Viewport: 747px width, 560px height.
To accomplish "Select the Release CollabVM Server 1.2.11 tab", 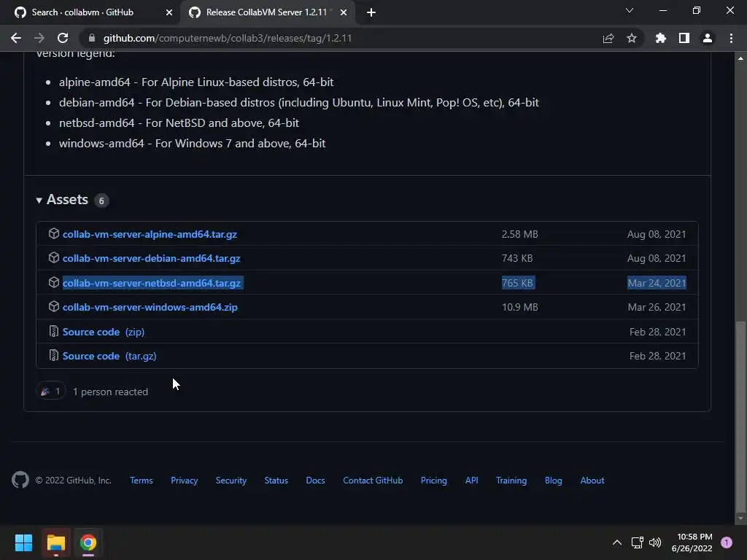I will (x=267, y=12).
